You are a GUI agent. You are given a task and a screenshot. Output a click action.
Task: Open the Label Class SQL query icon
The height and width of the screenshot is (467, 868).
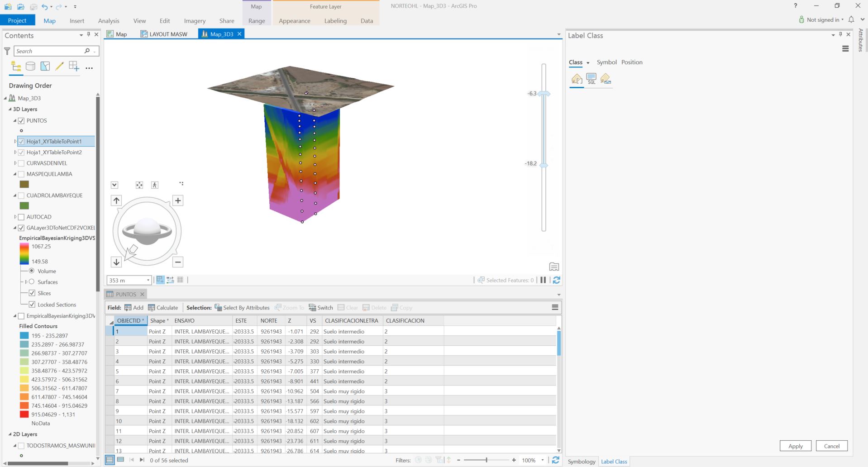(x=591, y=79)
